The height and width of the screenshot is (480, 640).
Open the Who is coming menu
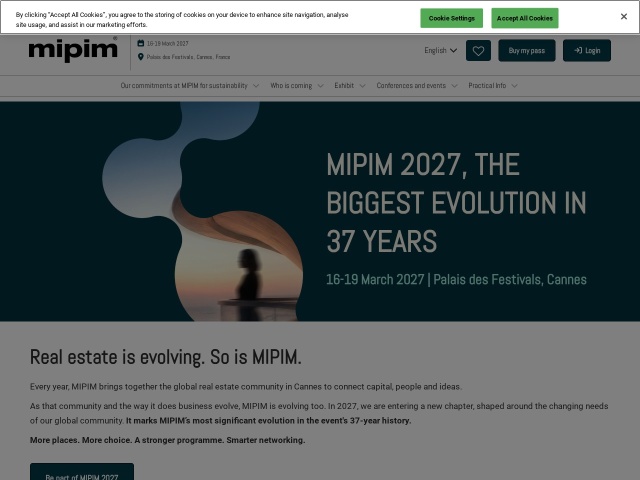click(x=291, y=86)
